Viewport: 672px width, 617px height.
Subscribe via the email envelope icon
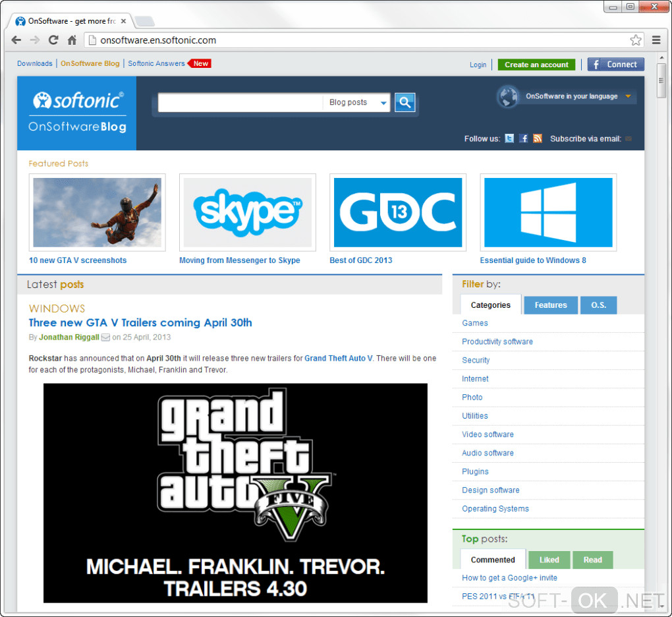coord(629,139)
